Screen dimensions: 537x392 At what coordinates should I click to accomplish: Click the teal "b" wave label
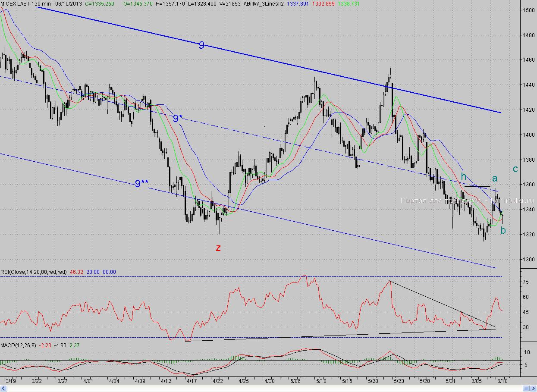[503, 230]
